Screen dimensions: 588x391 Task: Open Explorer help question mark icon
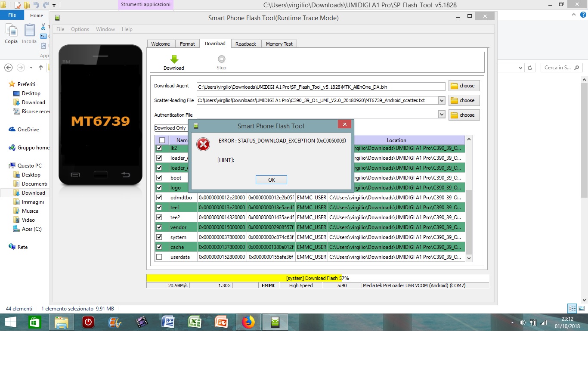pos(583,15)
